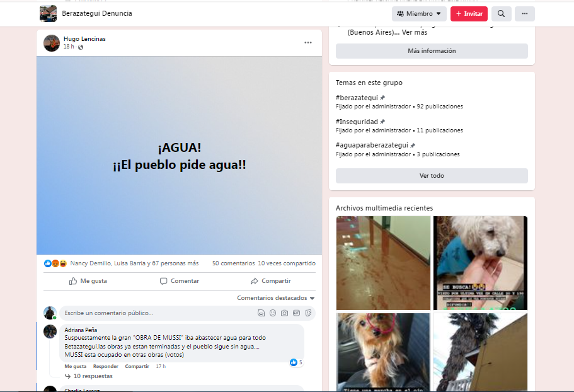Attach a photo using the camera icon

(x=284, y=313)
